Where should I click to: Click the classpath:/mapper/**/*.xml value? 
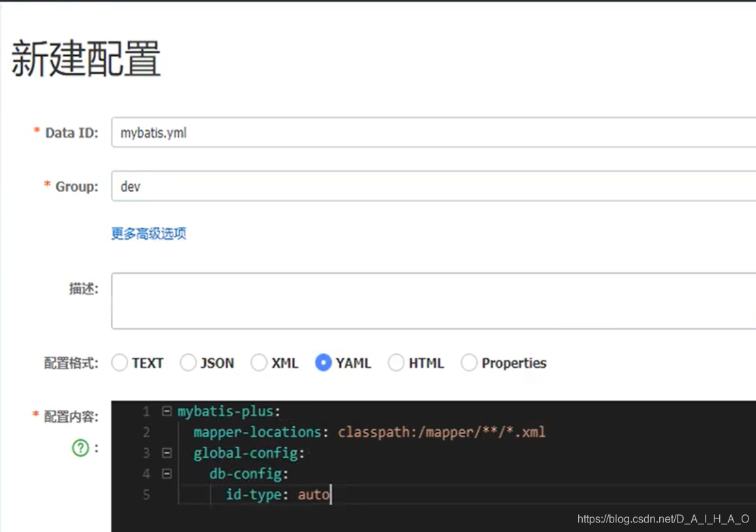click(442, 433)
